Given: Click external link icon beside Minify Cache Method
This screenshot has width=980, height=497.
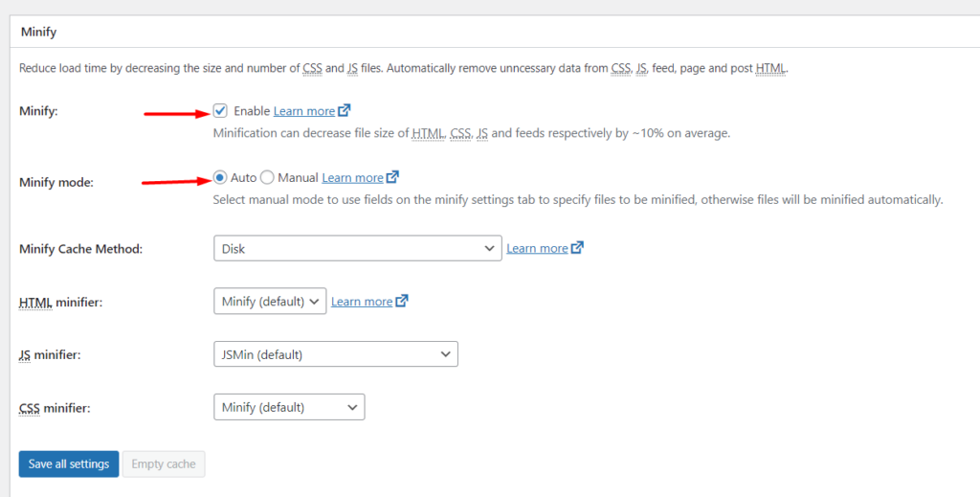Looking at the screenshot, I should [577, 248].
